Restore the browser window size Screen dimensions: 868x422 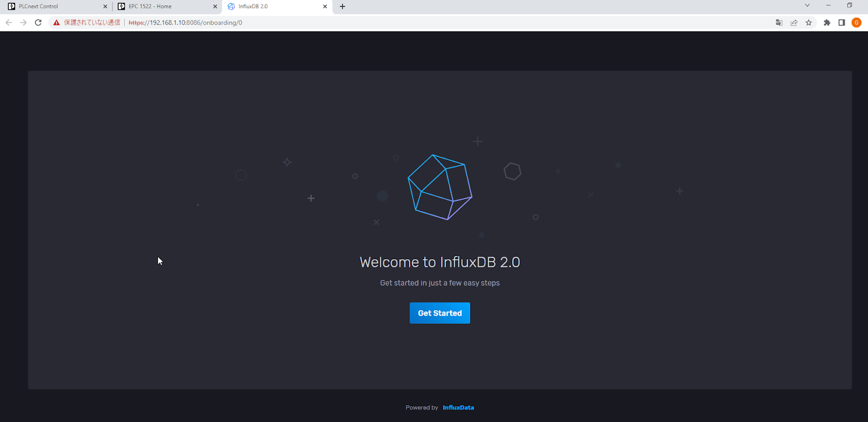pyautogui.click(x=850, y=5)
